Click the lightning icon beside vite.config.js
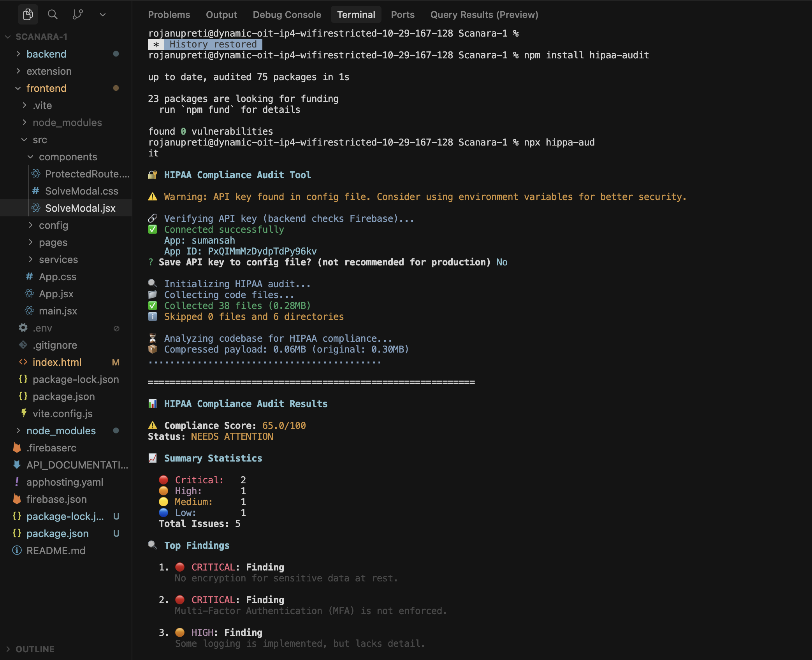This screenshot has width=812, height=660. click(24, 413)
